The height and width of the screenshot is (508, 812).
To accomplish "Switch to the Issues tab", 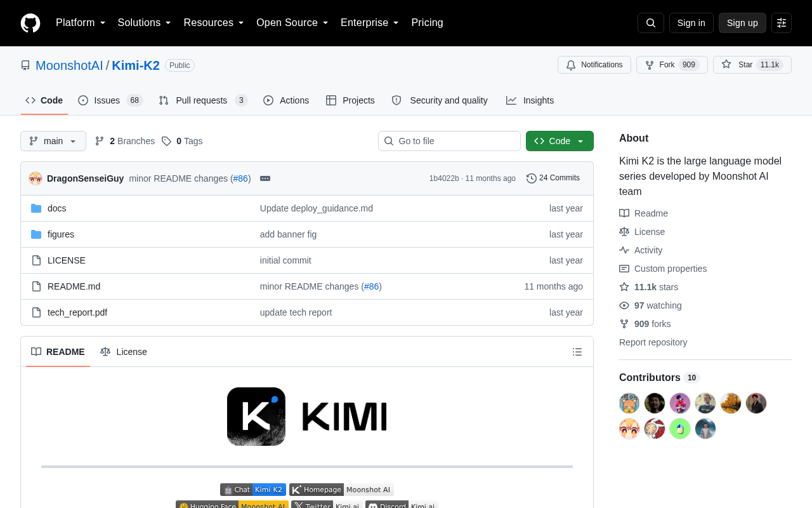I will coord(110,100).
